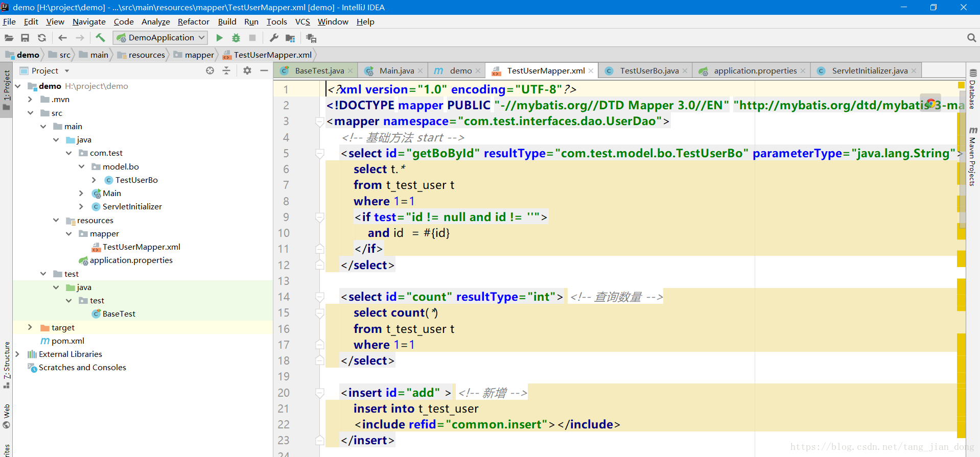
Task: Select the mapper breadcrumb
Action: point(194,55)
